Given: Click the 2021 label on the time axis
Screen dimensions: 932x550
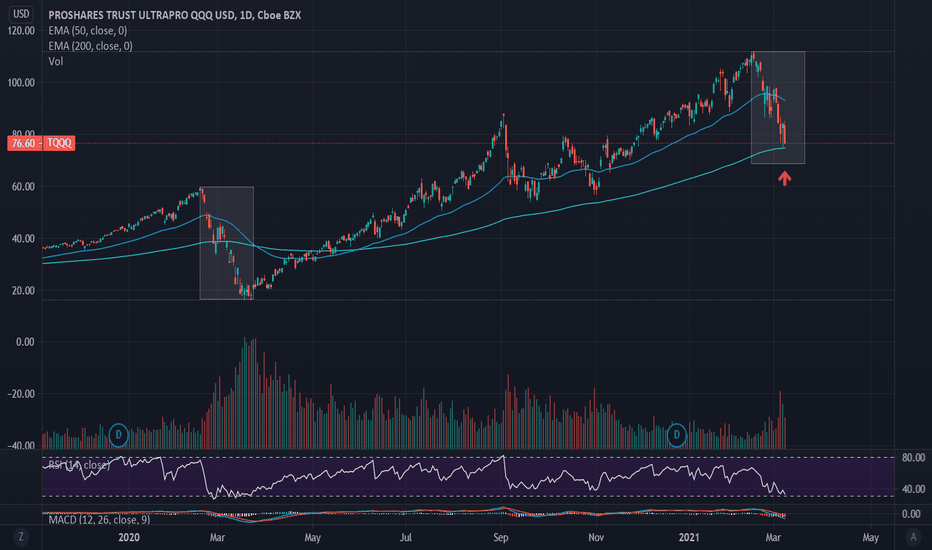Looking at the screenshot, I should [x=689, y=537].
